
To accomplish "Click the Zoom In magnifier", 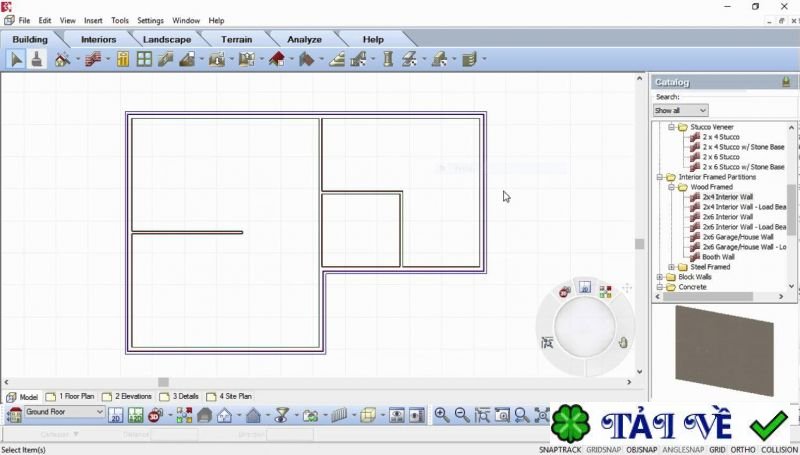I will point(442,415).
